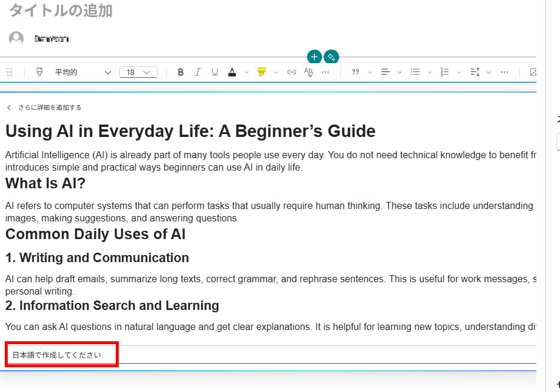Click the back chevron beside さらに詳細を追加する
This screenshot has width=560, height=392.
(9, 107)
